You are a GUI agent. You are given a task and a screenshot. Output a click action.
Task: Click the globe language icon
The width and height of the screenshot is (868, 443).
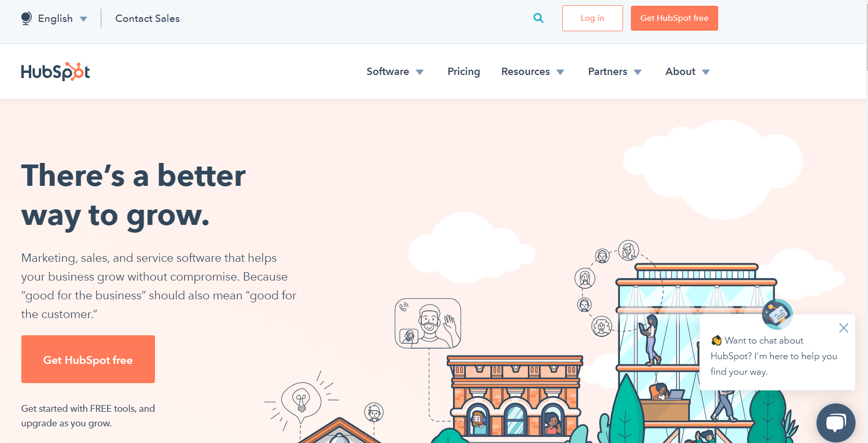[x=26, y=18]
